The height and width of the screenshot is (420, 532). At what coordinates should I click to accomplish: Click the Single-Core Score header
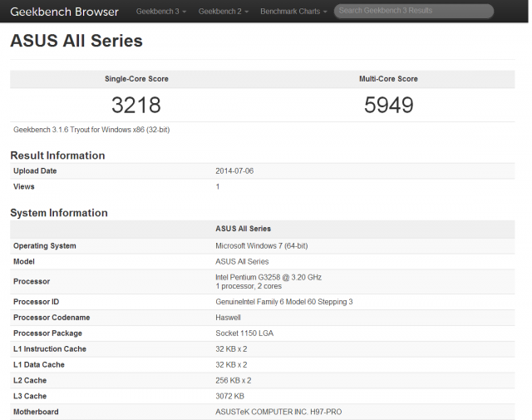[136, 79]
